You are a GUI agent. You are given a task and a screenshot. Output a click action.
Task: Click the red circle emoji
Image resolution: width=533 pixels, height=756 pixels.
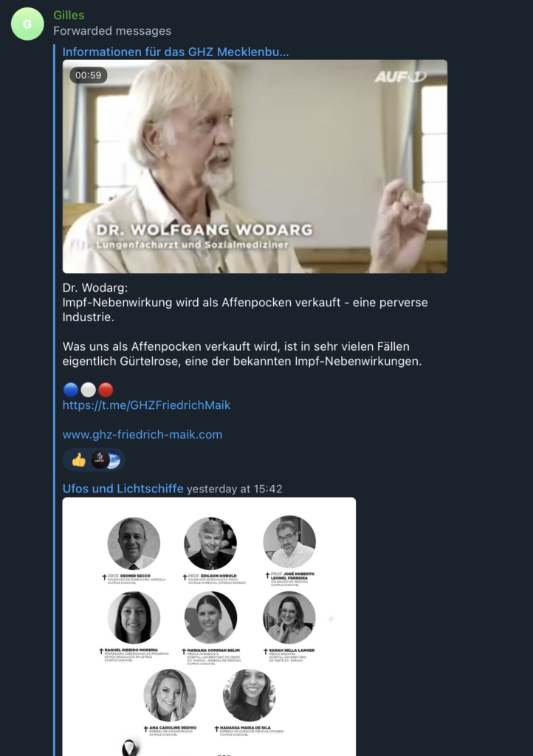106,390
